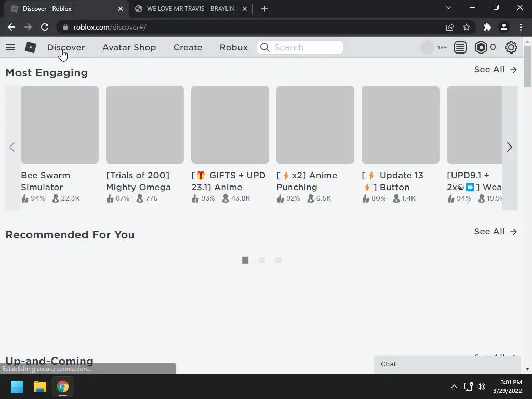Open the Windows Start menu
The width and height of the screenshot is (532, 399).
tap(17, 387)
